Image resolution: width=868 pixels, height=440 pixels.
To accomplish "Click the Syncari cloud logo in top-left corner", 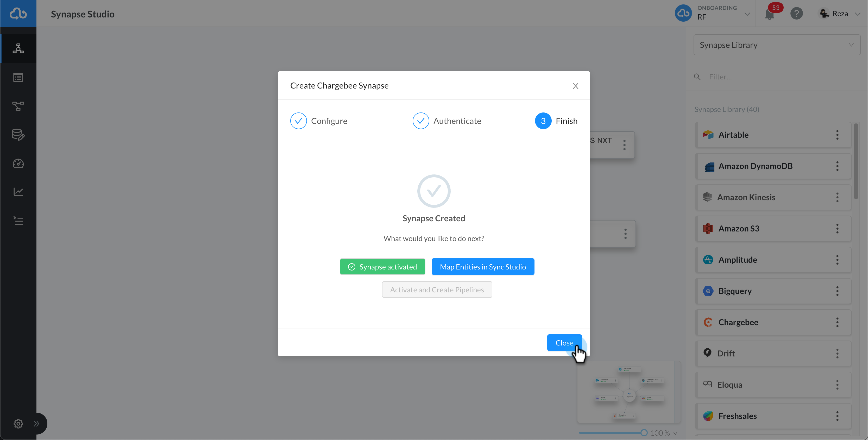I will 18,14.
